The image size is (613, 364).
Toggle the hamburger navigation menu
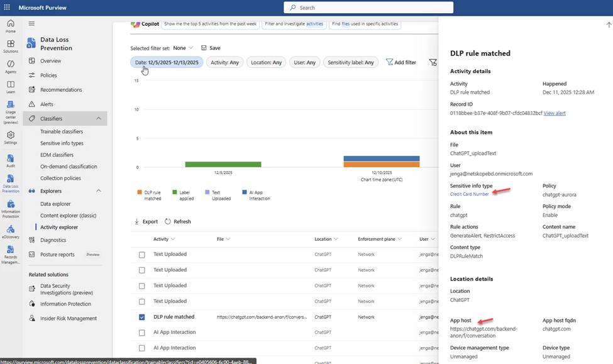[x=31, y=23]
